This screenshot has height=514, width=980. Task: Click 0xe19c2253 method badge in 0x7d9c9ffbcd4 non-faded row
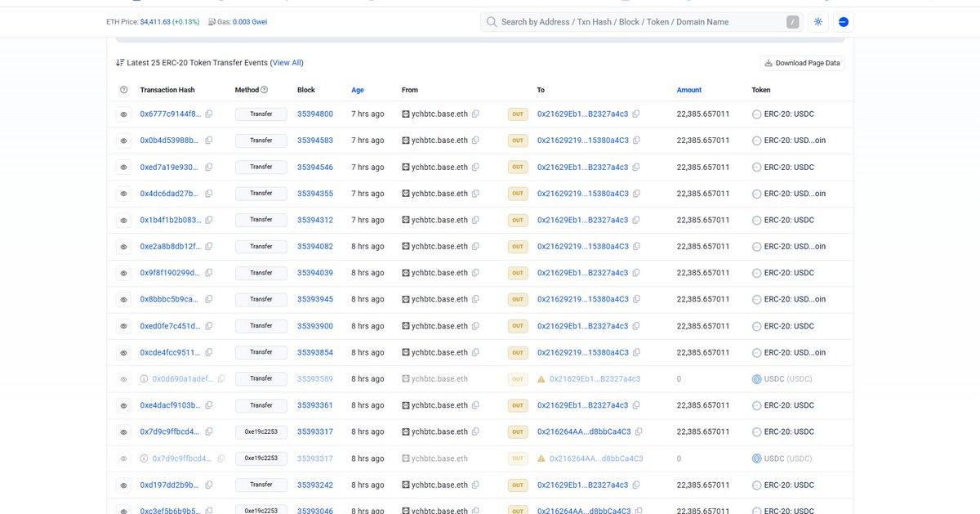tap(261, 431)
